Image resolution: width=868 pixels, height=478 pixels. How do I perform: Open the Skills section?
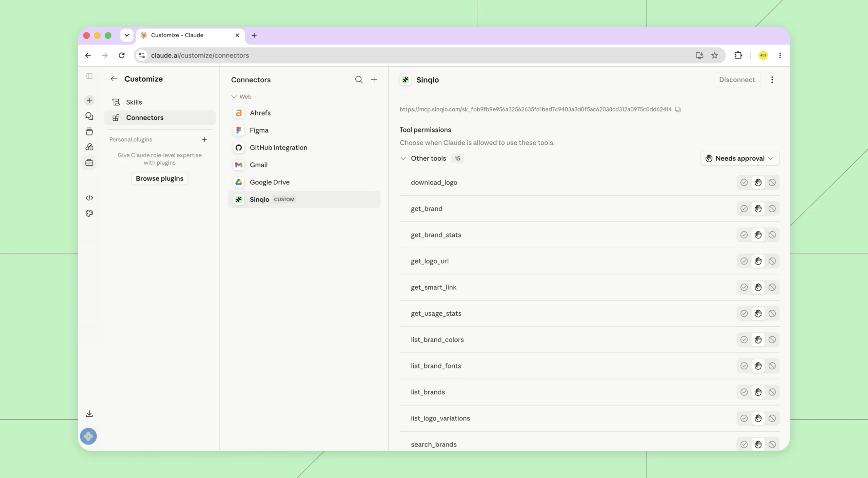pos(160,102)
